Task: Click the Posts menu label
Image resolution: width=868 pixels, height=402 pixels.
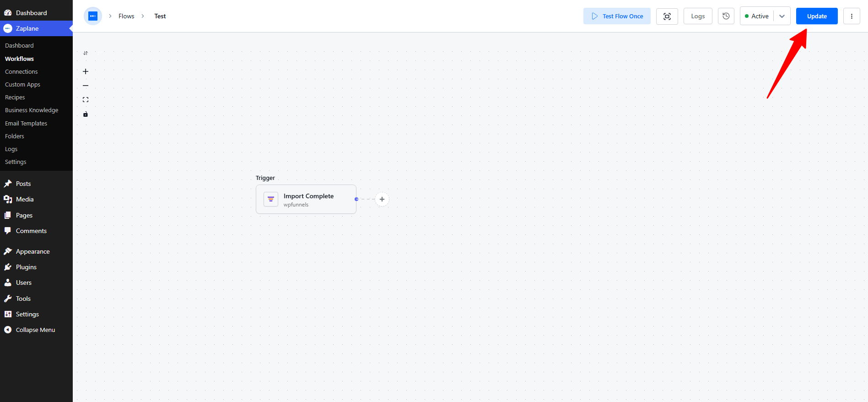Action: 23,184
